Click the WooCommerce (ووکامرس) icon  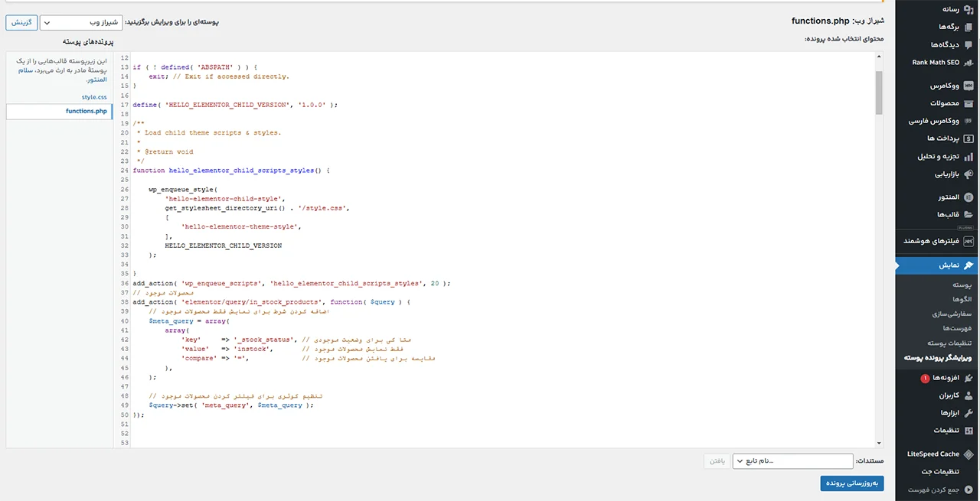click(x=969, y=86)
